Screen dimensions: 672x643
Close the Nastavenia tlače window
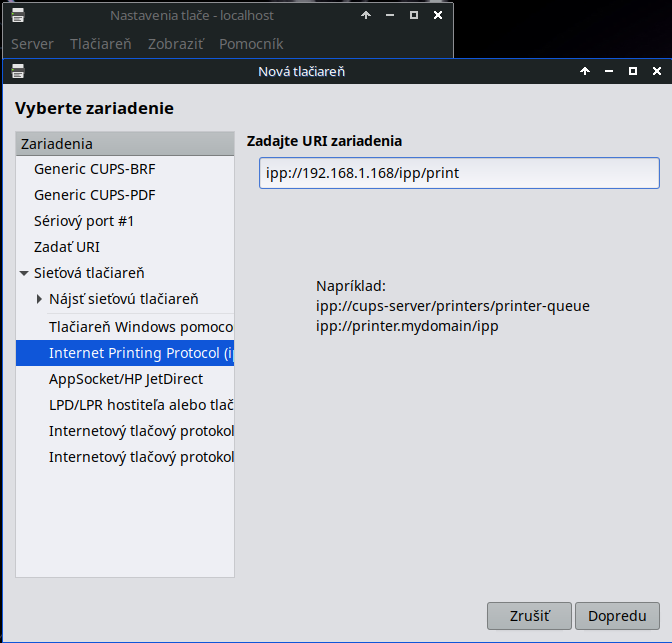(438, 15)
